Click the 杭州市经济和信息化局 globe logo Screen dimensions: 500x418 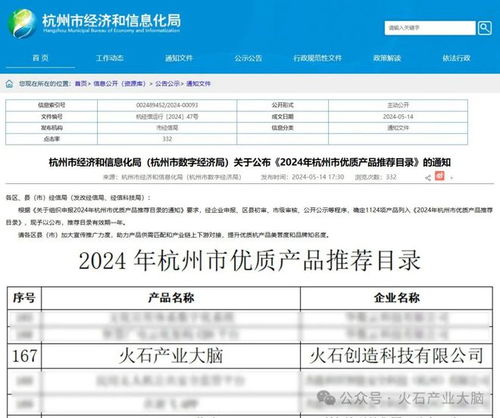[x=22, y=23]
